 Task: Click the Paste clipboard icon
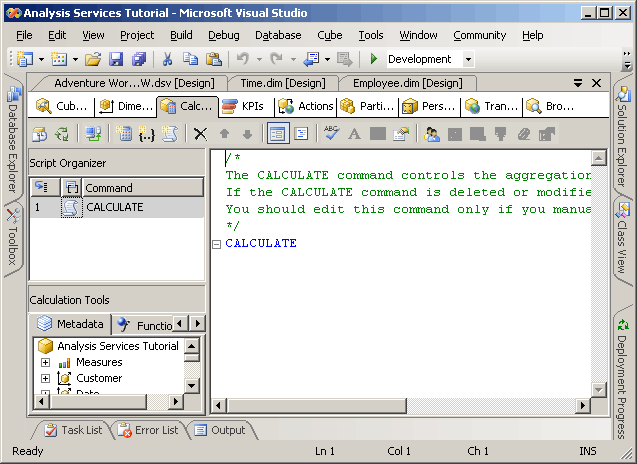pos(214,59)
